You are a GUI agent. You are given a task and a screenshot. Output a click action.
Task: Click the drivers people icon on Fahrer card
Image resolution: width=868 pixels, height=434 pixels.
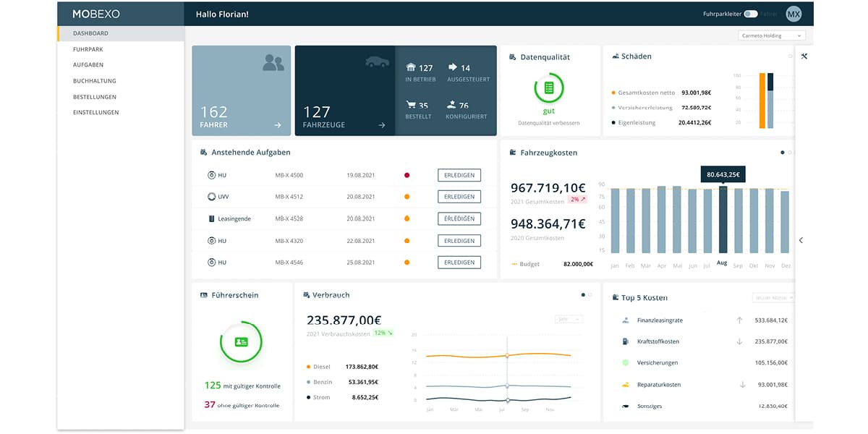[273, 63]
